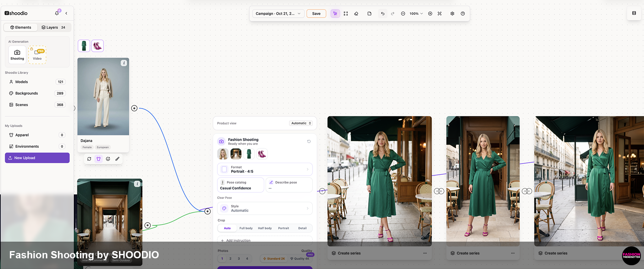Select the Detail crop option
Screen dimensions: 644x269
pyautogui.click(x=303, y=228)
